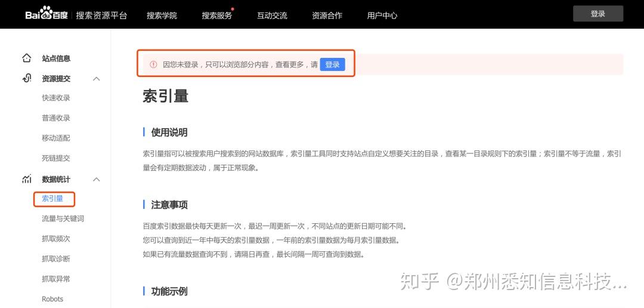Collapse the 资源提交 section chevron
This screenshot has width=644, height=308.
(97, 79)
